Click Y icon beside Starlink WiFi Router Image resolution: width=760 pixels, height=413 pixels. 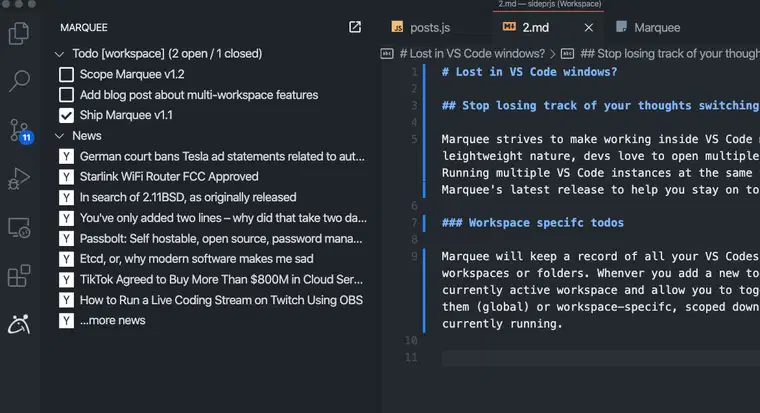(x=66, y=176)
